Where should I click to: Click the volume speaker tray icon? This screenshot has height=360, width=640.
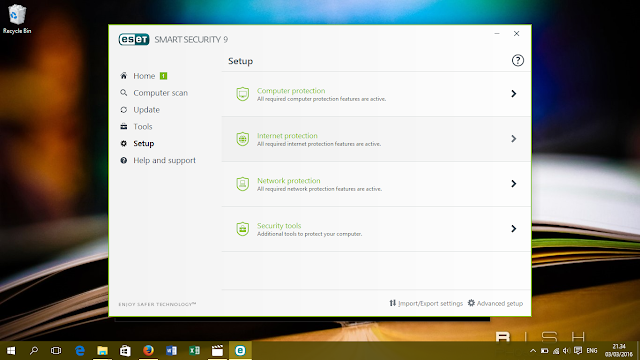567,351
